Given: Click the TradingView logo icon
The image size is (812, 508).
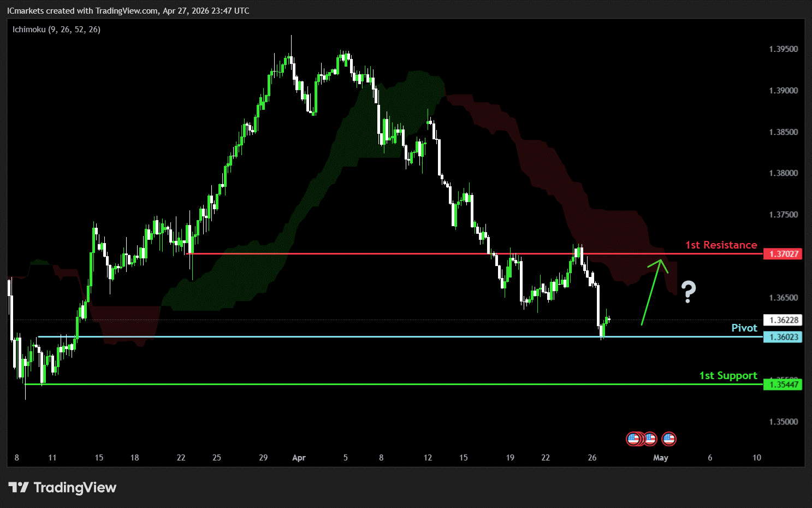Looking at the screenshot, I should tap(19, 487).
